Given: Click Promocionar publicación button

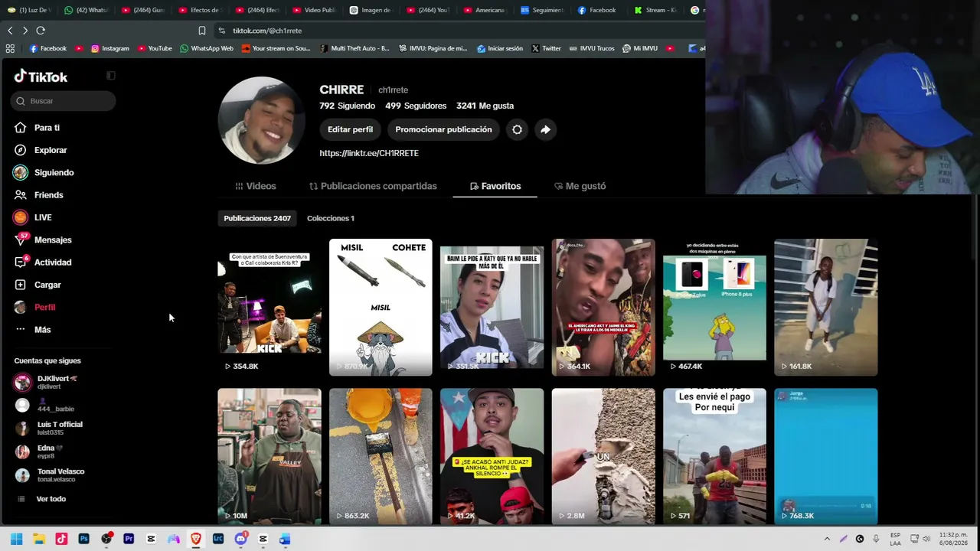Looking at the screenshot, I should (x=443, y=129).
